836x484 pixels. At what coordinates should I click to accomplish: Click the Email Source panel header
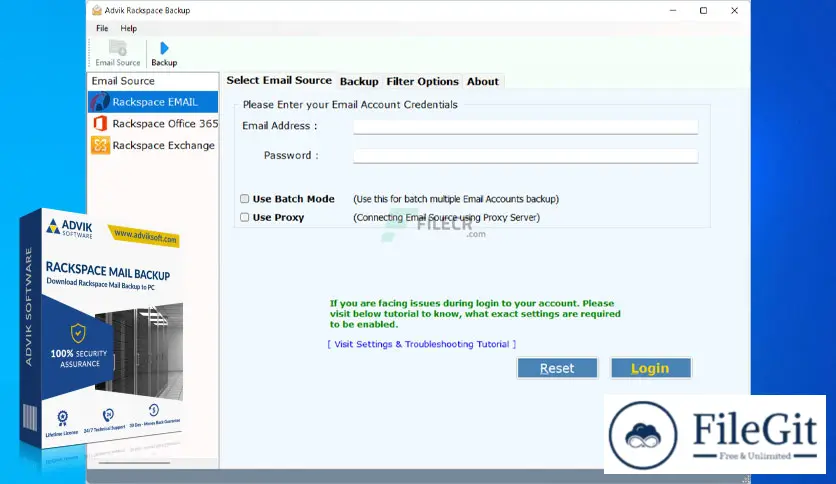pos(153,81)
